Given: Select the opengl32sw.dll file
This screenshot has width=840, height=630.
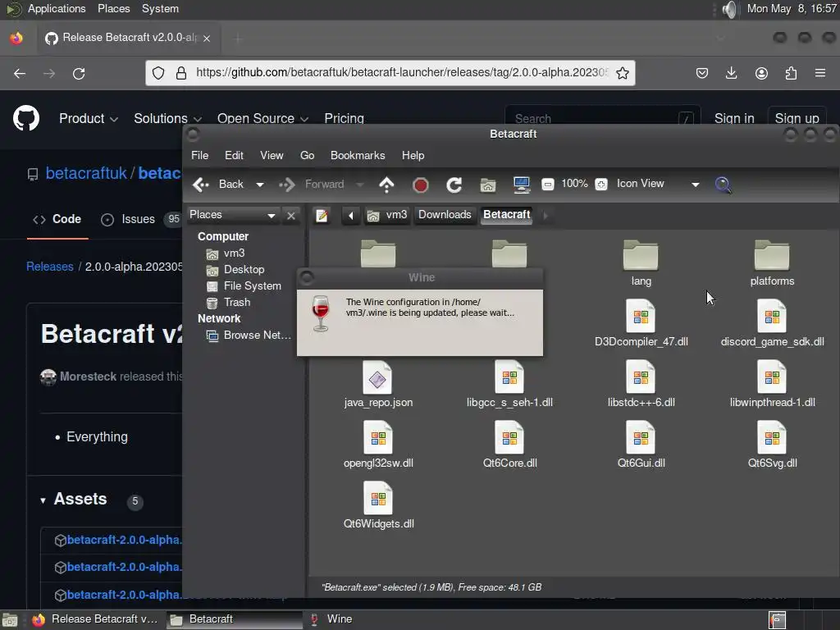Looking at the screenshot, I should coord(378,445).
